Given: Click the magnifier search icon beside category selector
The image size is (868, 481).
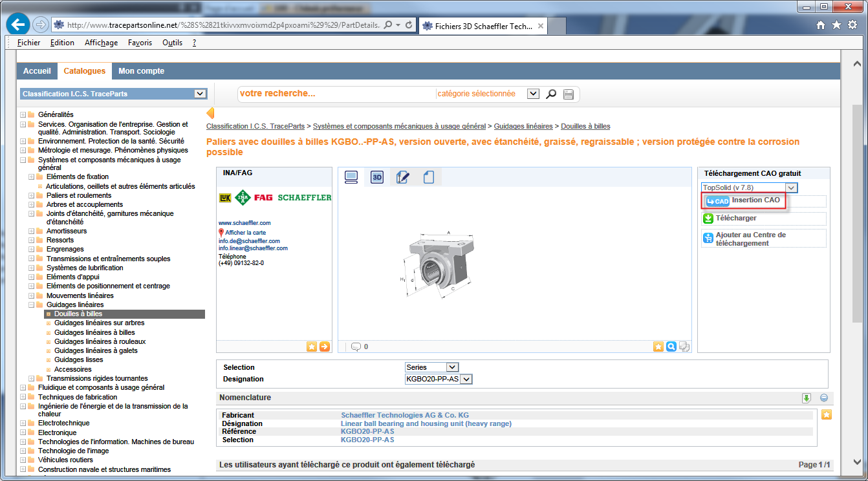Looking at the screenshot, I should [551, 94].
